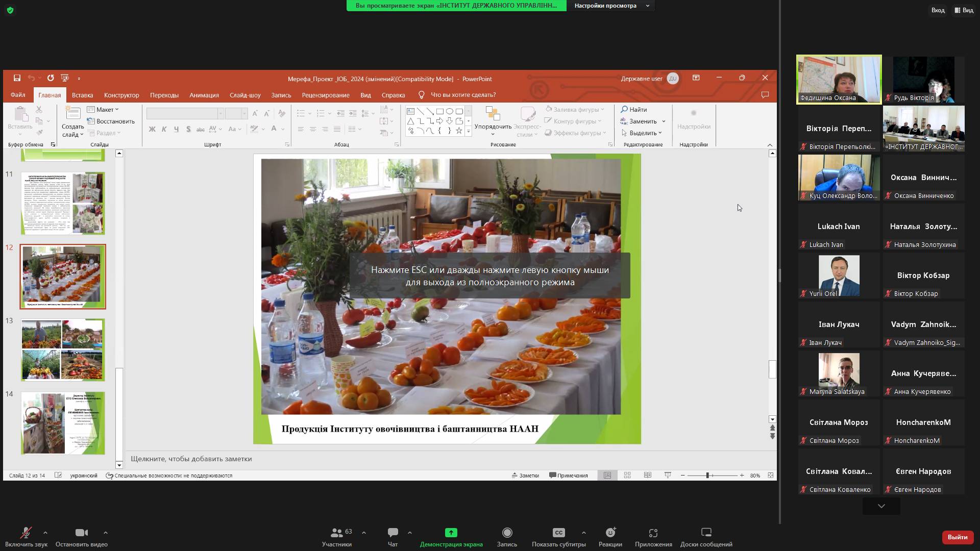Click the PowerPoint save icon
980x551 pixels.
tap(17, 78)
